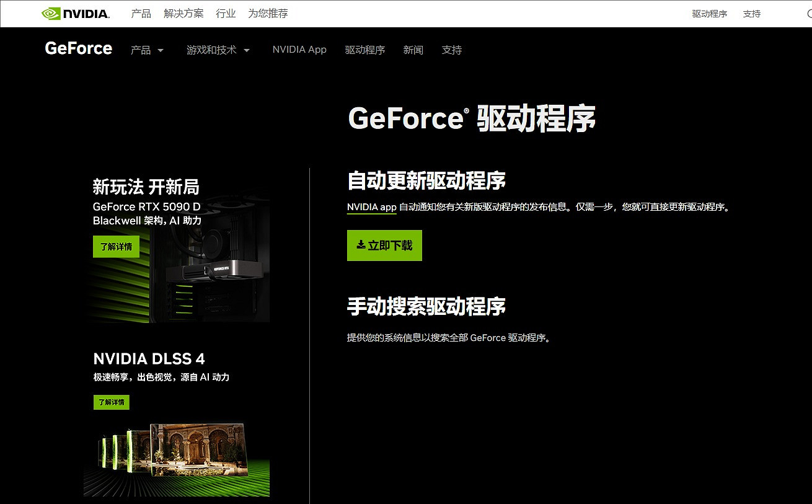Expand the GeForce 产品 dropdown arrow
812x504 pixels.
pos(161,50)
